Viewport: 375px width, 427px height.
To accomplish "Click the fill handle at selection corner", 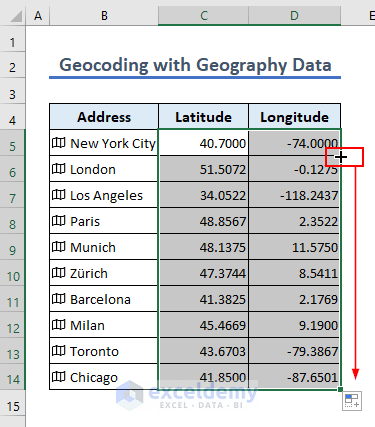I will tap(340, 389).
